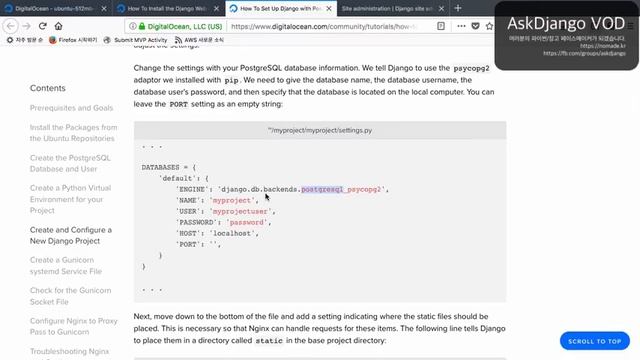Open Create a Python Virtual Environment section
This screenshot has height=360, width=640.
70,199
